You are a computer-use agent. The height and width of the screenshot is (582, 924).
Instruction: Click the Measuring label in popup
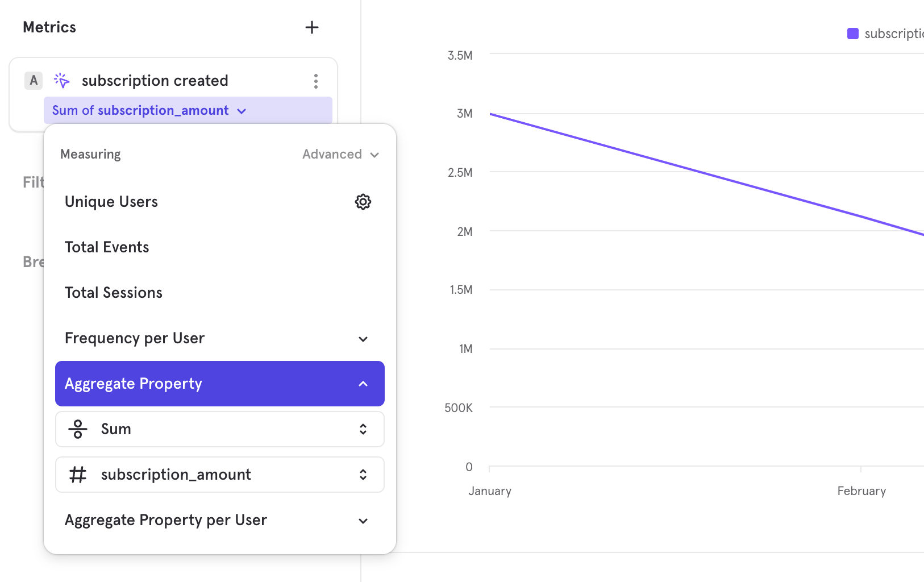coord(90,155)
